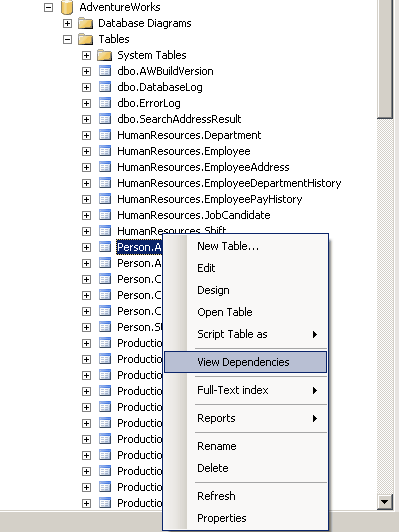Image resolution: width=399 pixels, height=532 pixels.
Task: Click the scrollbar down arrow
Action: coord(385,501)
